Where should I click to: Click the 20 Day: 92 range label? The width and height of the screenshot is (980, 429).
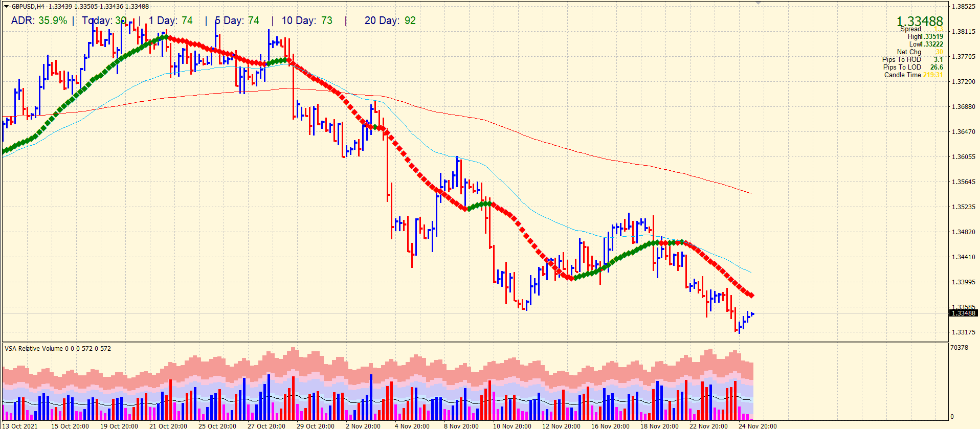point(390,20)
